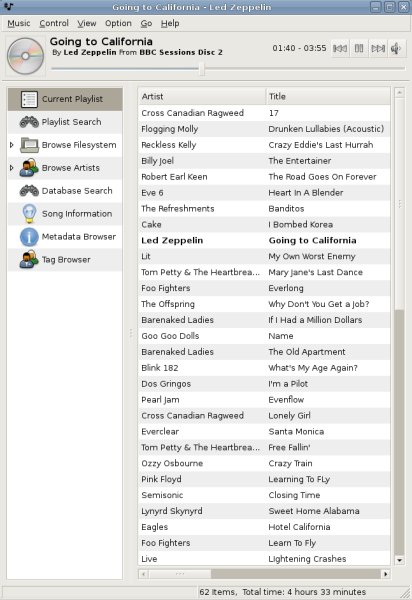The image size is (412, 600).
Task: Expand the Browse Filesystem tree arrow
Action: pos(12,145)
